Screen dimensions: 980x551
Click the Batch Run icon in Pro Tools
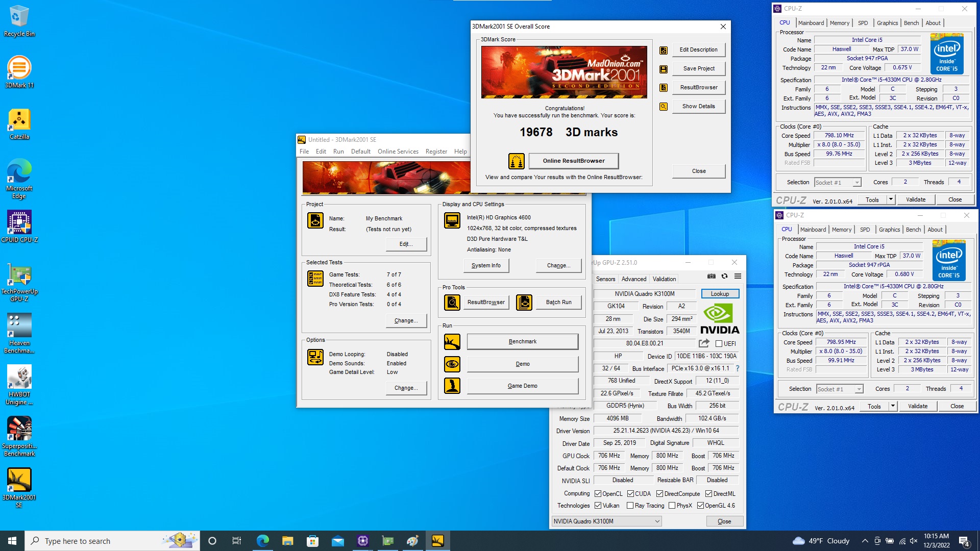tap(524, 303)
